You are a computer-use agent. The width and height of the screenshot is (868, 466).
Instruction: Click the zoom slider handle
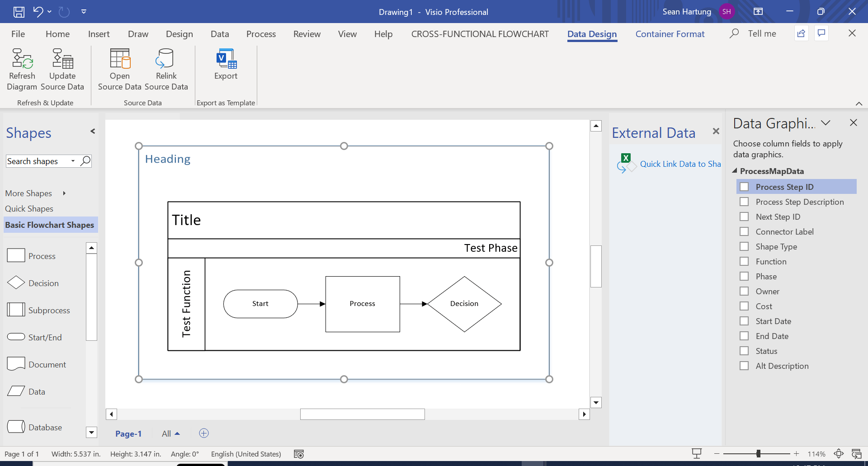pos(759,454)
